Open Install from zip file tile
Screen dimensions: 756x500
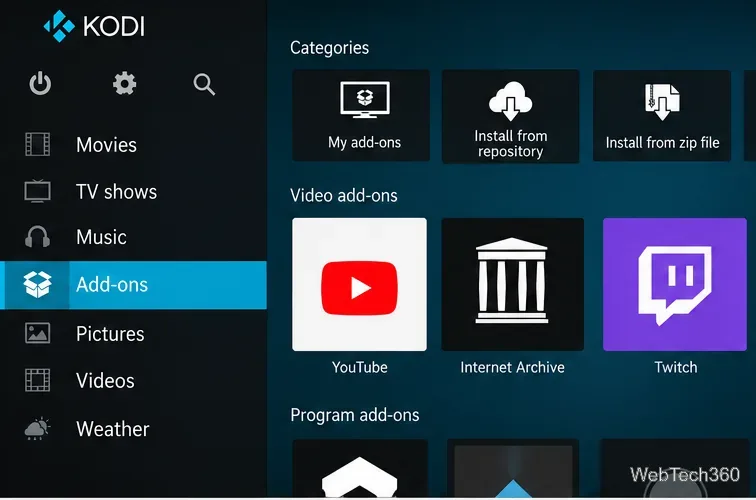point(662,115)
